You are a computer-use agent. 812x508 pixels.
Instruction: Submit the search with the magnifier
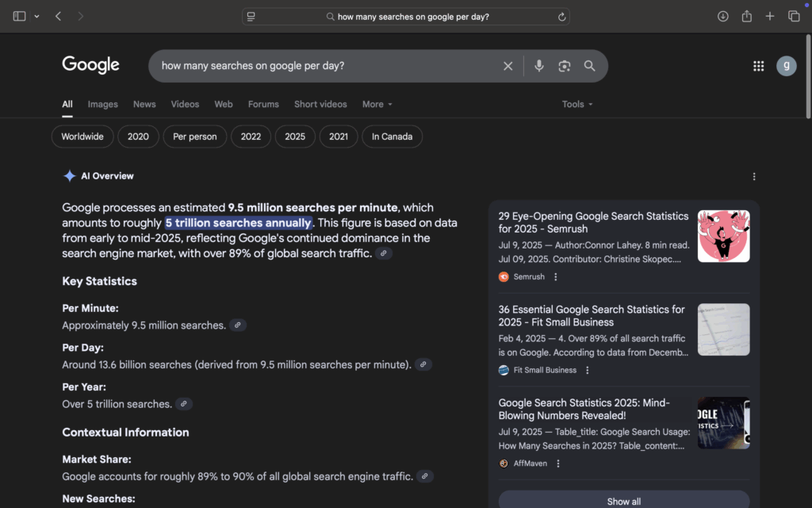(x=589, y=66)
